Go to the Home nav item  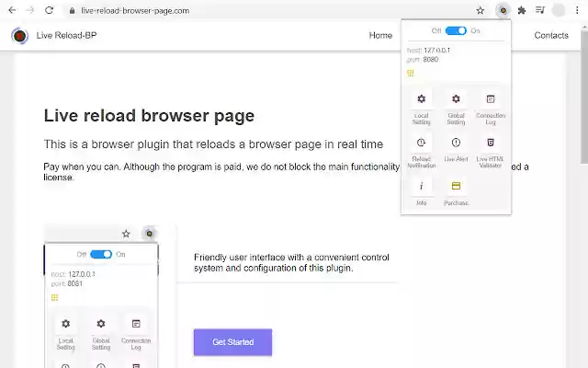(x=380, y=35)
